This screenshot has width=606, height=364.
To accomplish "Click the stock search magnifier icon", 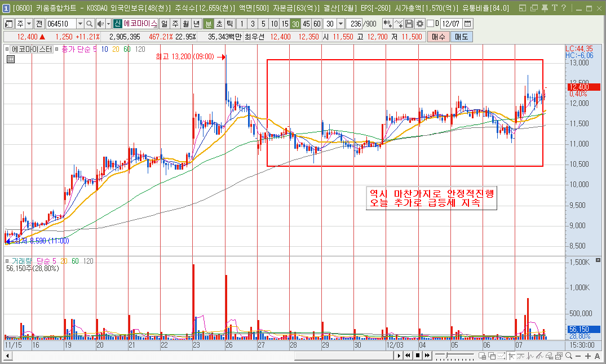I will click(90, 24).
